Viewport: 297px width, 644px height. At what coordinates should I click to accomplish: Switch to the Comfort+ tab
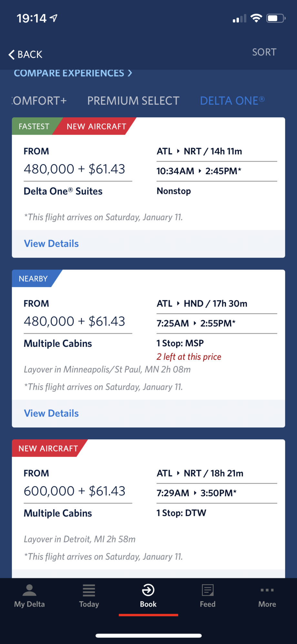pyautogui.click(x=39, y=101)
